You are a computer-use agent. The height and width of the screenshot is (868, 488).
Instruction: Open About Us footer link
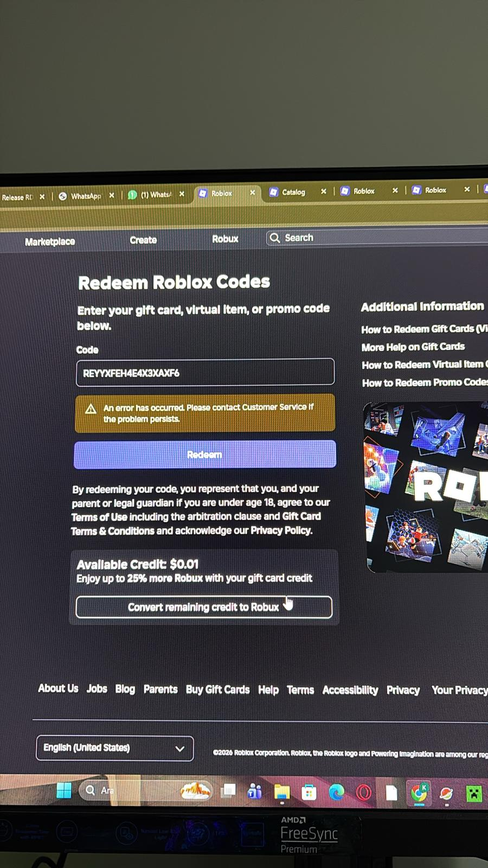click(58, 688)
